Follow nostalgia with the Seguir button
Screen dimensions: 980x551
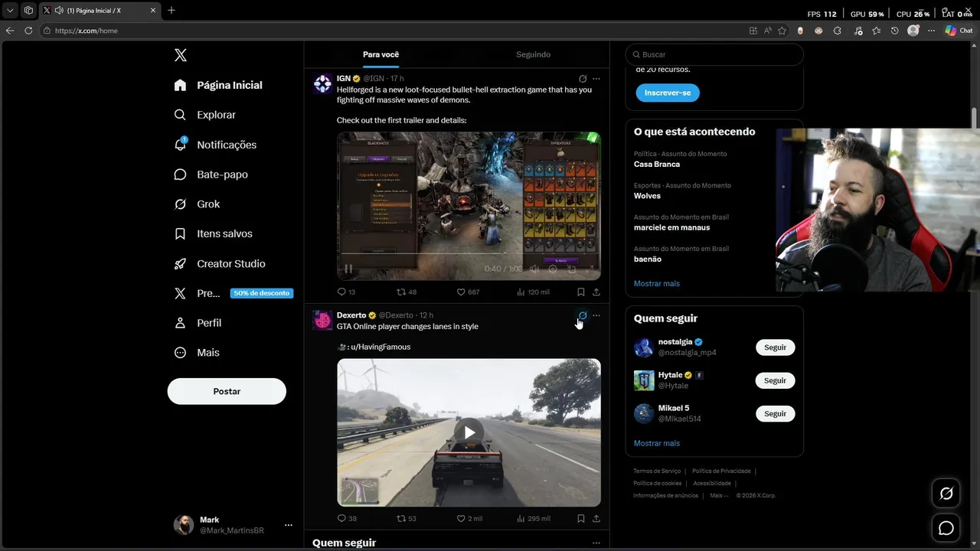point(775,347)
